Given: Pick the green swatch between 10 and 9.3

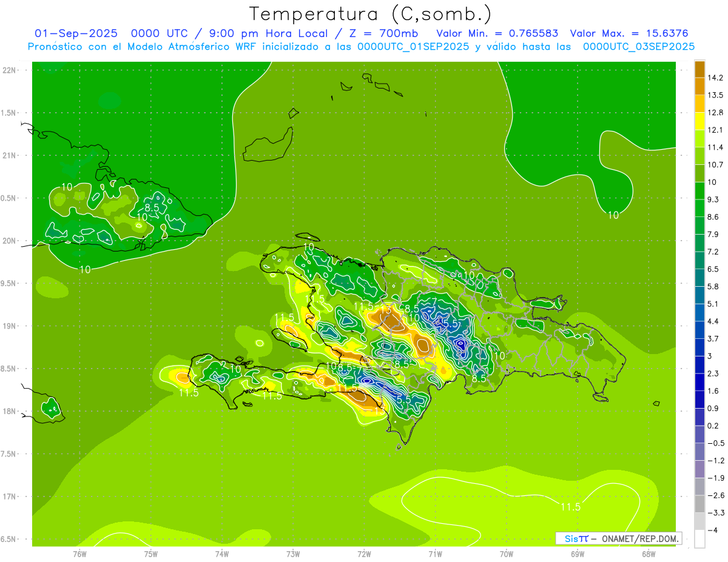Looking at the screenshot, I should [700, 190].
